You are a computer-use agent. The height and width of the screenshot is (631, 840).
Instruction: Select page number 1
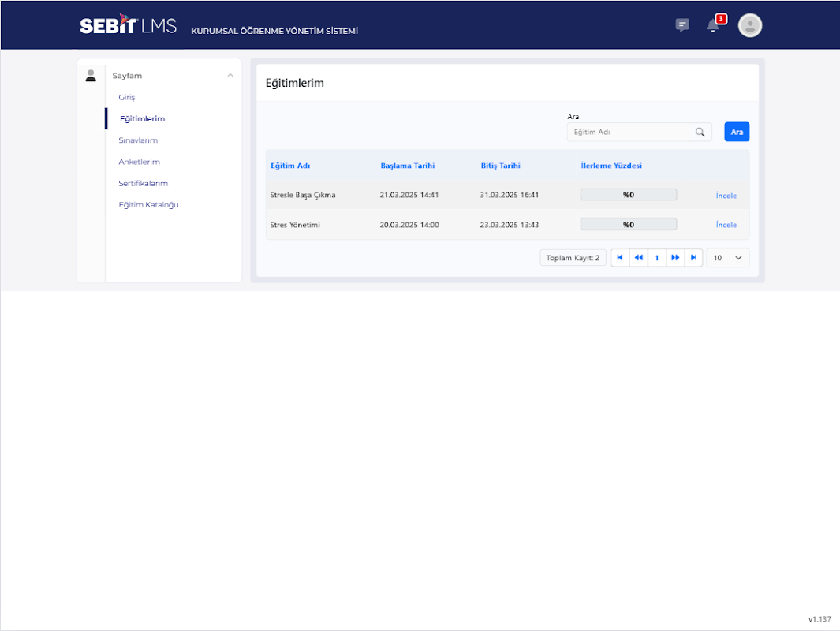coord(657,258)
